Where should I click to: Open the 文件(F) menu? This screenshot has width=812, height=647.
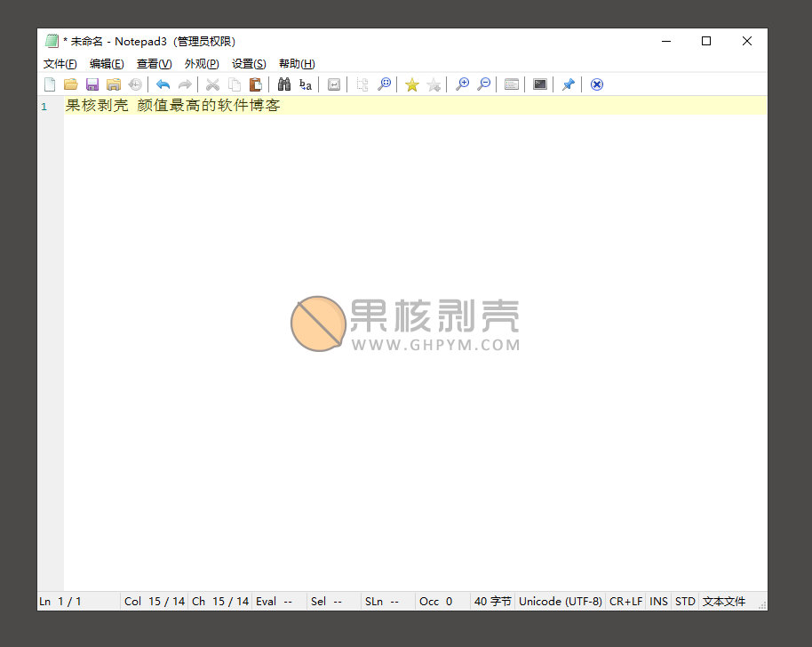(60, 64)
